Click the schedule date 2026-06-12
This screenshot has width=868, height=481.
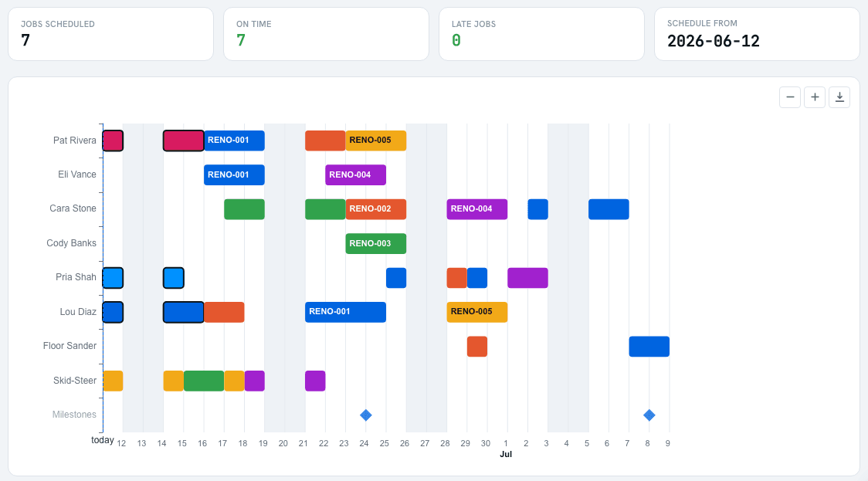click(x=713, y=41)
